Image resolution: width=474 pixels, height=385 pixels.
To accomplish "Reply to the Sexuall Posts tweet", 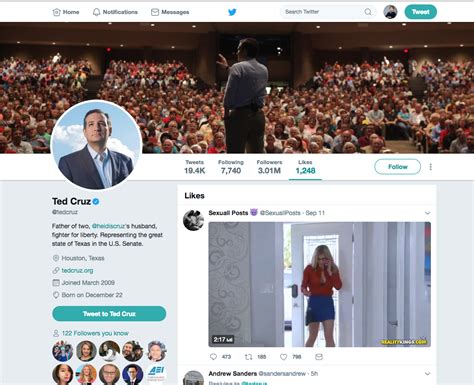I will [x=214, y=357].
